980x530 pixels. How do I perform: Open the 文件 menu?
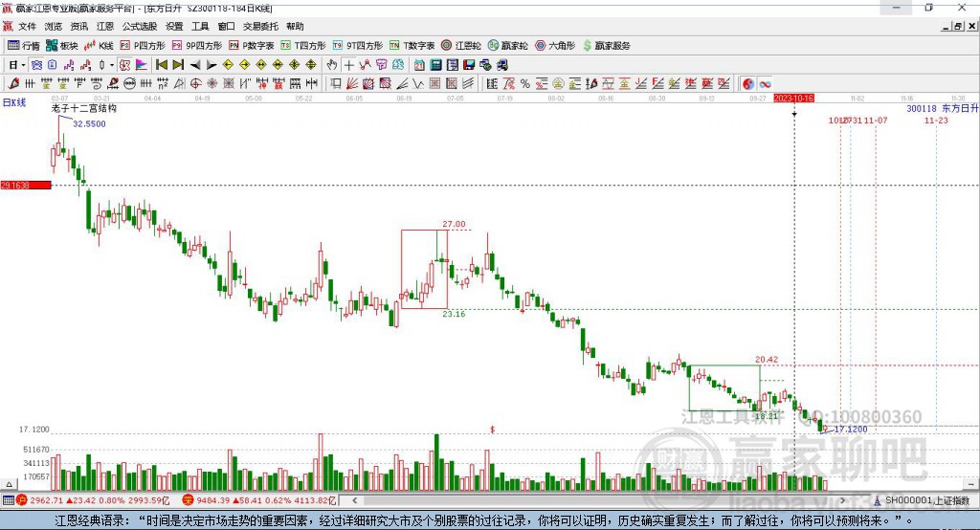point(27,26)
